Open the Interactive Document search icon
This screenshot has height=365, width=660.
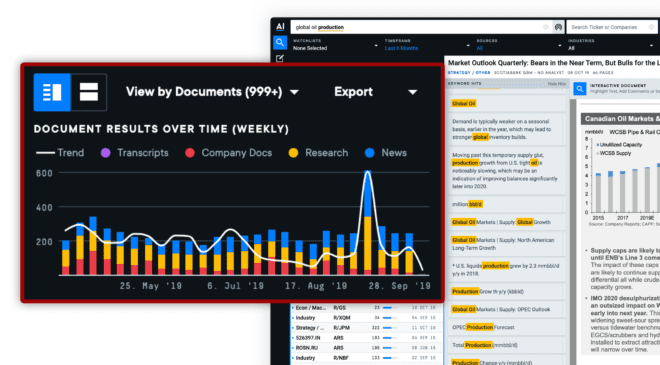click(580, 89)
